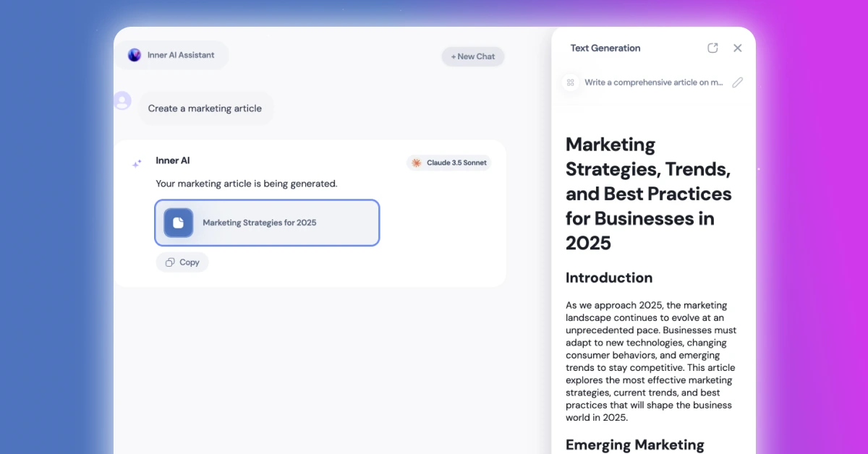
Task: Edit the prompt with the pencil icon
Action: click(737, 82)
